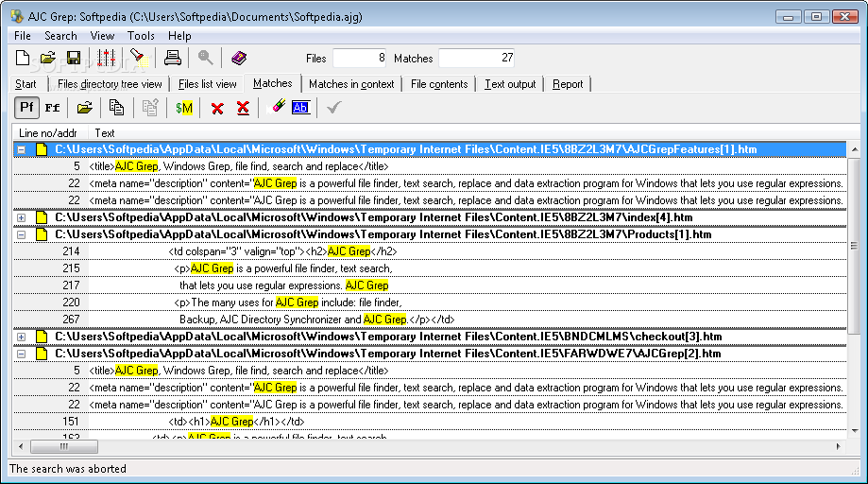Select the Matches tab
This screenshot has height=484, width=868.
pyautogui.click(x=272, y=83)
